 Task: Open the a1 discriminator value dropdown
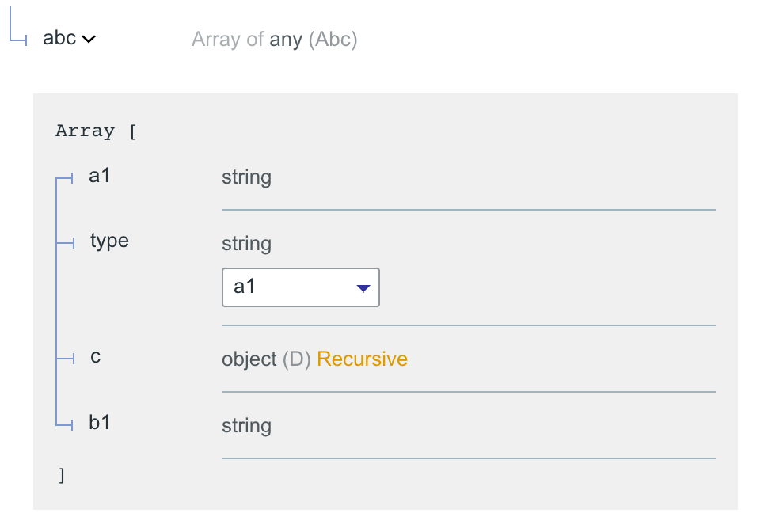pos(301,287)
